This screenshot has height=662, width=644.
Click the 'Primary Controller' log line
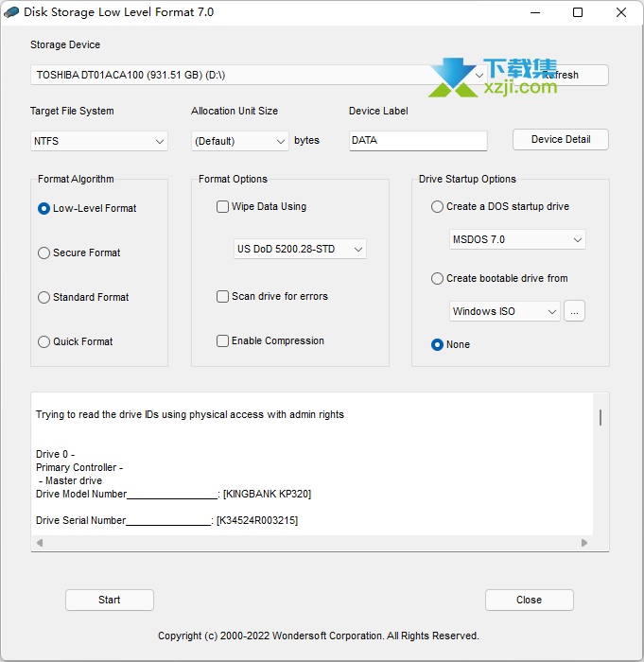pyautogui.click(x=79, y=467)
